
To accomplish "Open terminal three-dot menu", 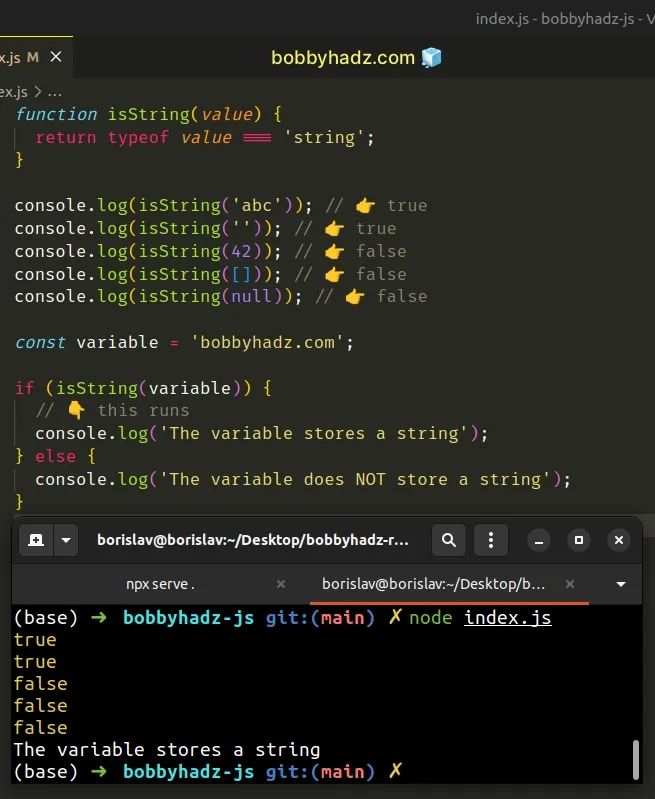I will [x=490, y=540].
